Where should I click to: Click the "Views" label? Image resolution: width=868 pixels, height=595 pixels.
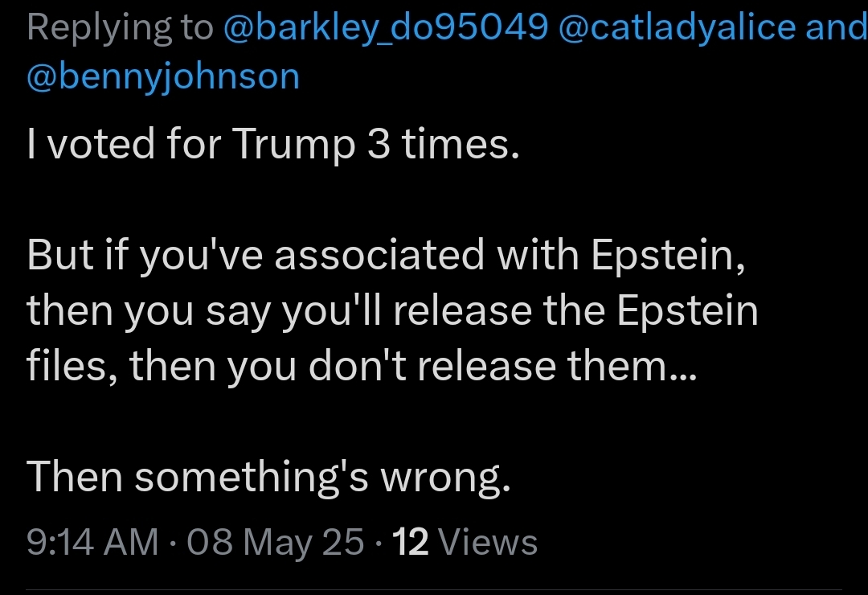[488, 541]
